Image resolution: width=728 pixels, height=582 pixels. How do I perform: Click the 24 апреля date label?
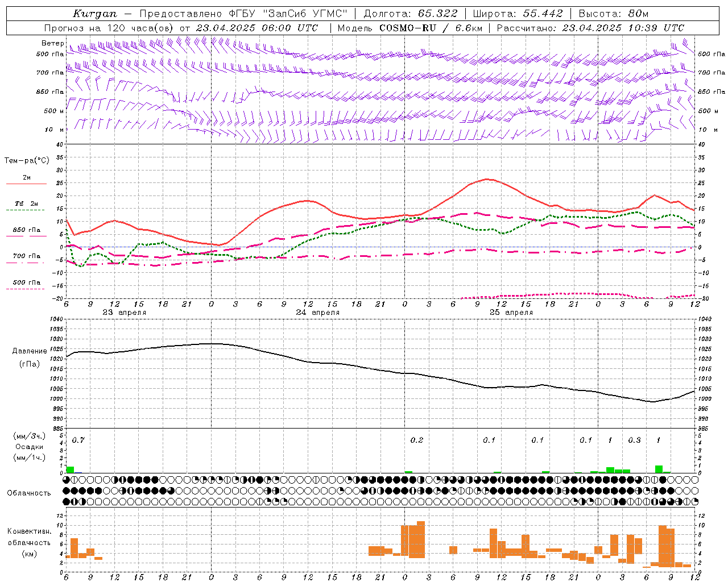[x=317, y=313]
